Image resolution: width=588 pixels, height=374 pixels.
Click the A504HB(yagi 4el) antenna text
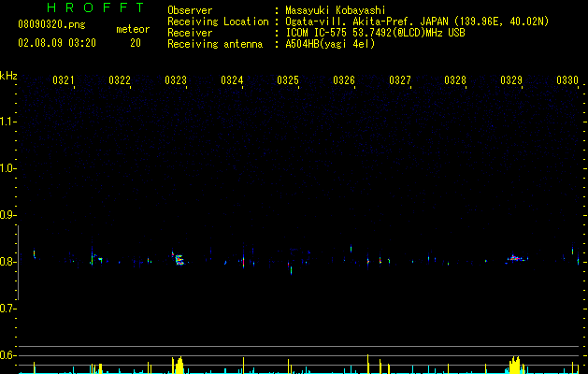click(x=330, y=44)
